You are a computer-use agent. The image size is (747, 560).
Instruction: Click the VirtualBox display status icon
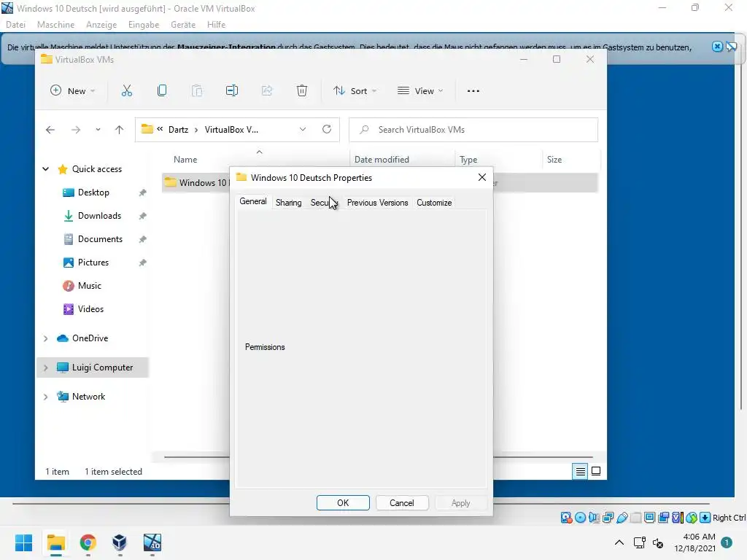[649, 518]
